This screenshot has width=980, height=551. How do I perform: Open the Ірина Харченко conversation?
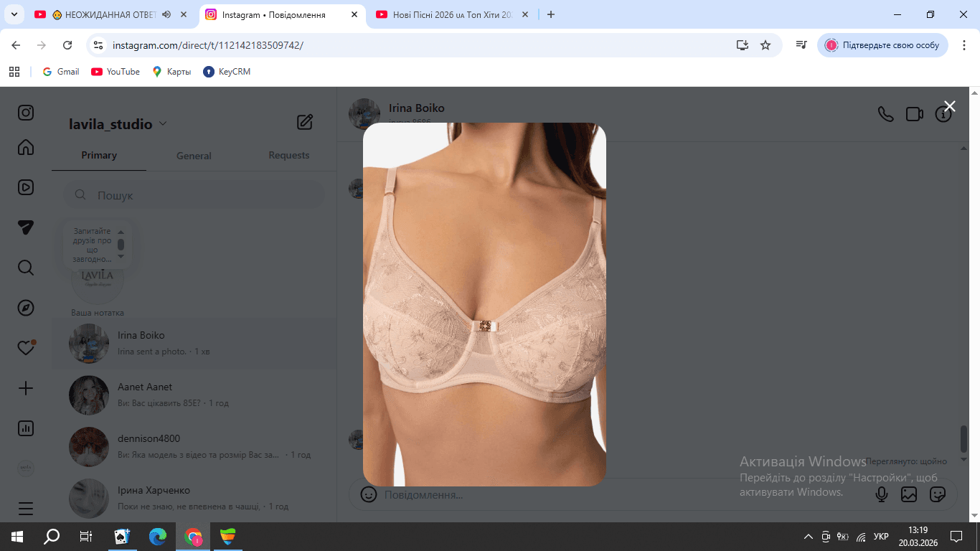(194, 499)
